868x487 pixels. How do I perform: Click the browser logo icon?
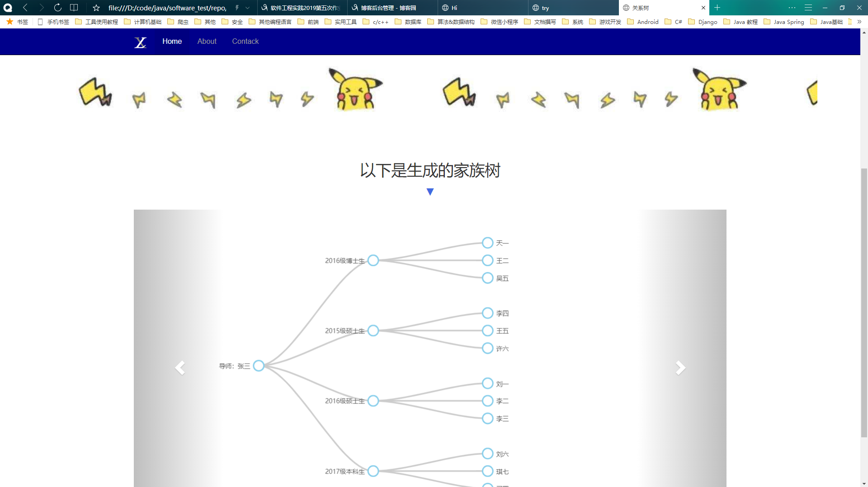coord(8,8)
